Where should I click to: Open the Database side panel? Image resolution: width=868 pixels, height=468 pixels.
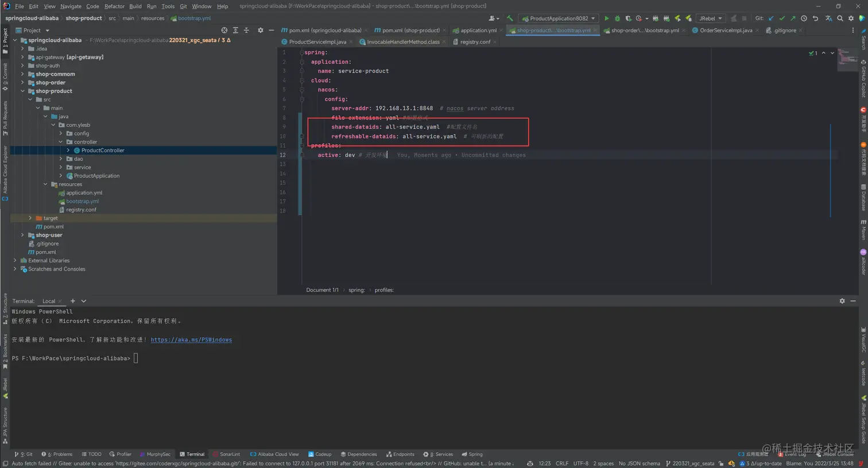(x=863, y=198)
